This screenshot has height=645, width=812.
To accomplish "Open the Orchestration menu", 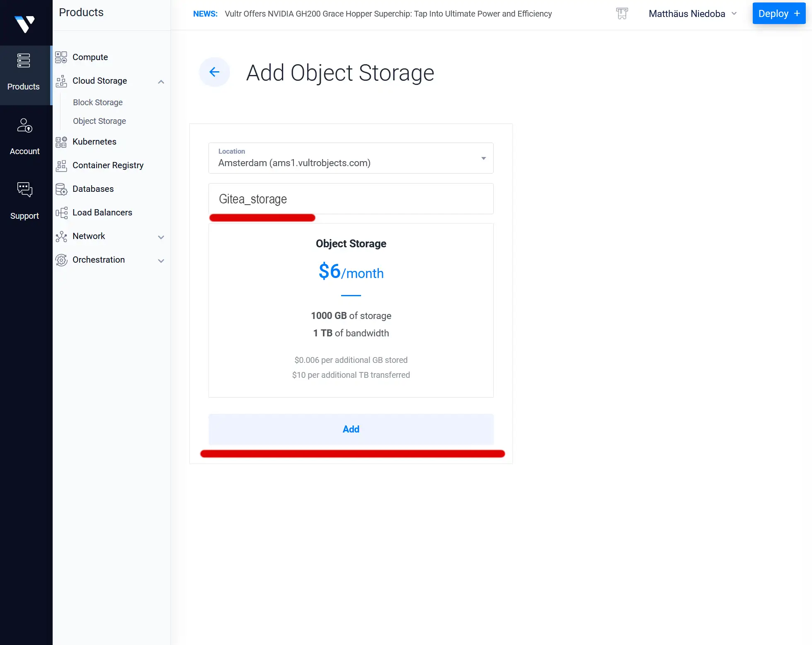I will 161,260.
